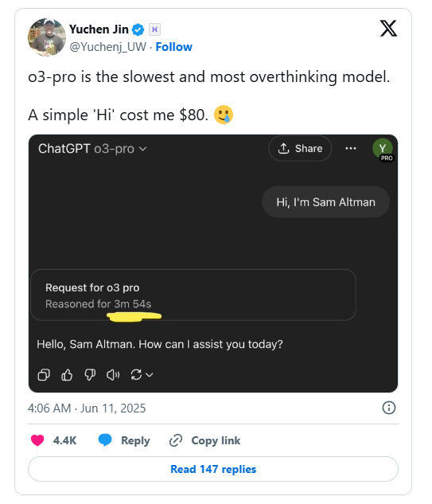Expand the regenerate options chevron
This screenshot has height=504, width=432.
(x=150, y=375)
